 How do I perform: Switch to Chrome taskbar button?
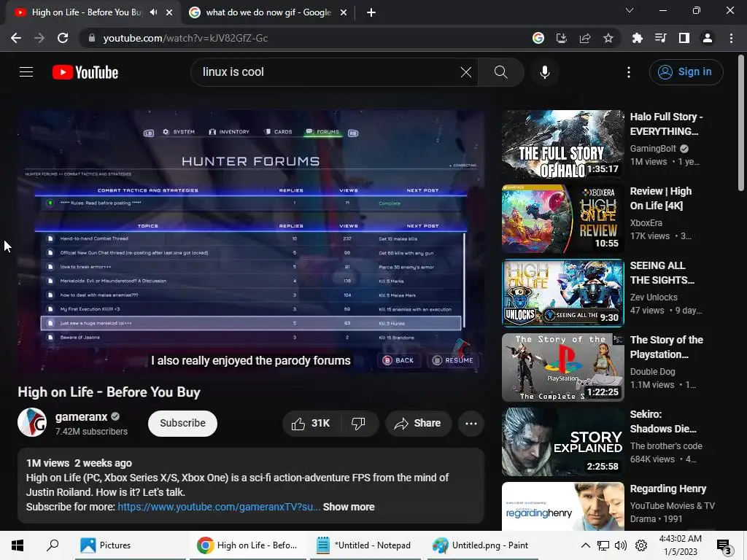point(248,545)
